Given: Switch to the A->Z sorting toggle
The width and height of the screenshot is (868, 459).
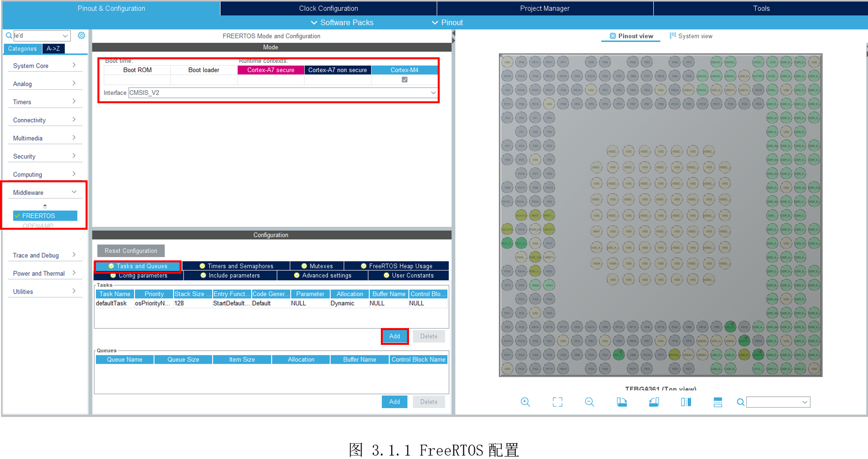Looking at the screenshot, I should click(53, 48).
